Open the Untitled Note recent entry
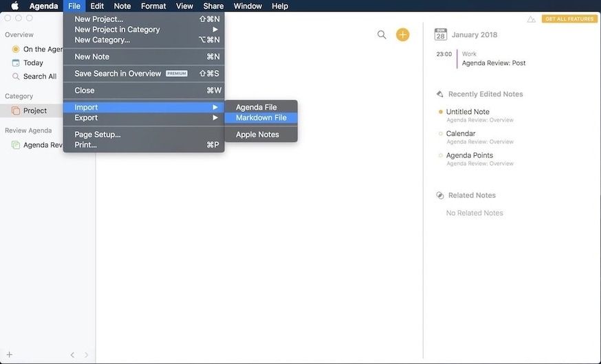 coord(468,112)
